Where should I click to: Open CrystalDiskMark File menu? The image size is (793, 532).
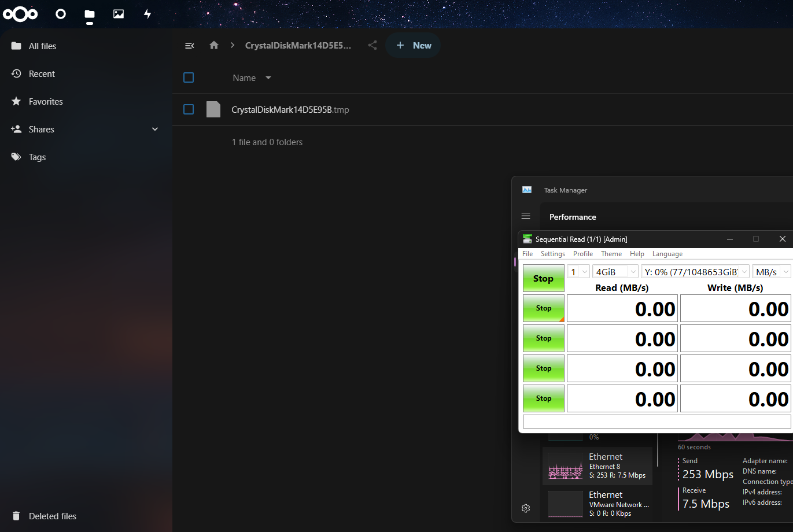pos(528,254)
